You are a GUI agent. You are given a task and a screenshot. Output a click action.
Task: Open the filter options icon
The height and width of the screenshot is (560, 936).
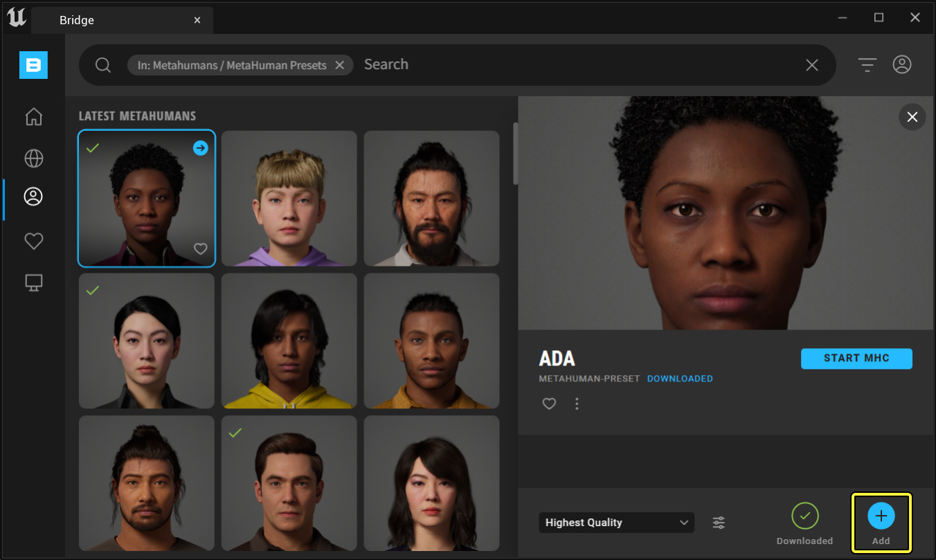[x=867, y=65]
